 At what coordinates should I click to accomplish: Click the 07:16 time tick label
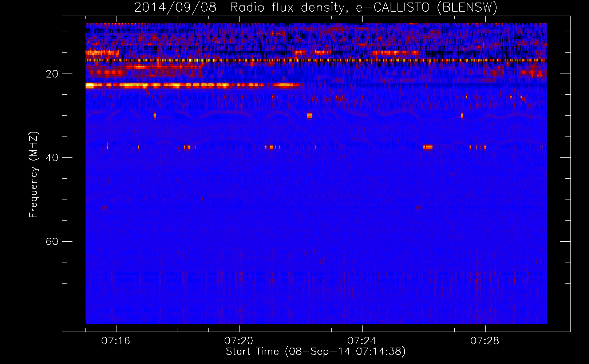(116, 341)
